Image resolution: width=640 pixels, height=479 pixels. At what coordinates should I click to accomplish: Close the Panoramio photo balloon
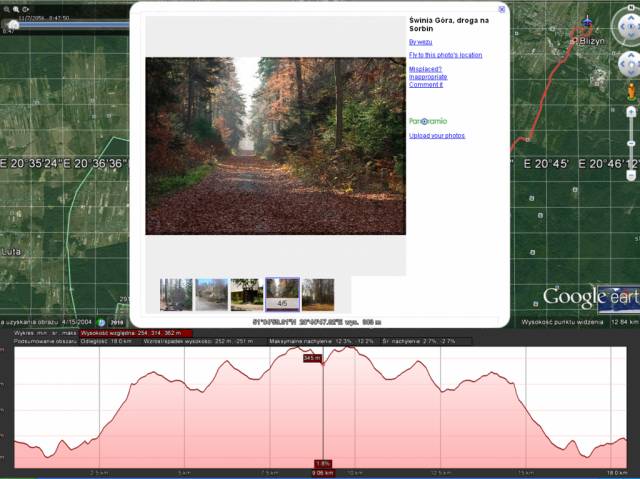[502, 9]
